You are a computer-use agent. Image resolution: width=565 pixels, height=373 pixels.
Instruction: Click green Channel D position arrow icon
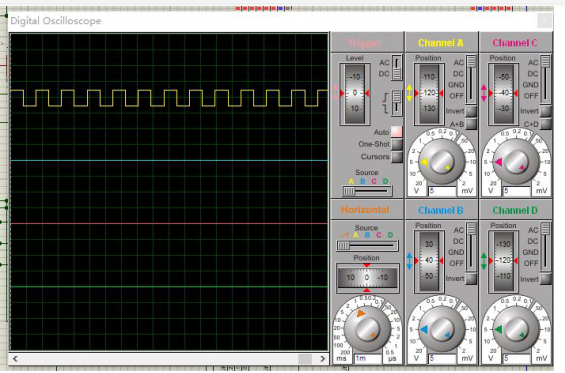484,261
